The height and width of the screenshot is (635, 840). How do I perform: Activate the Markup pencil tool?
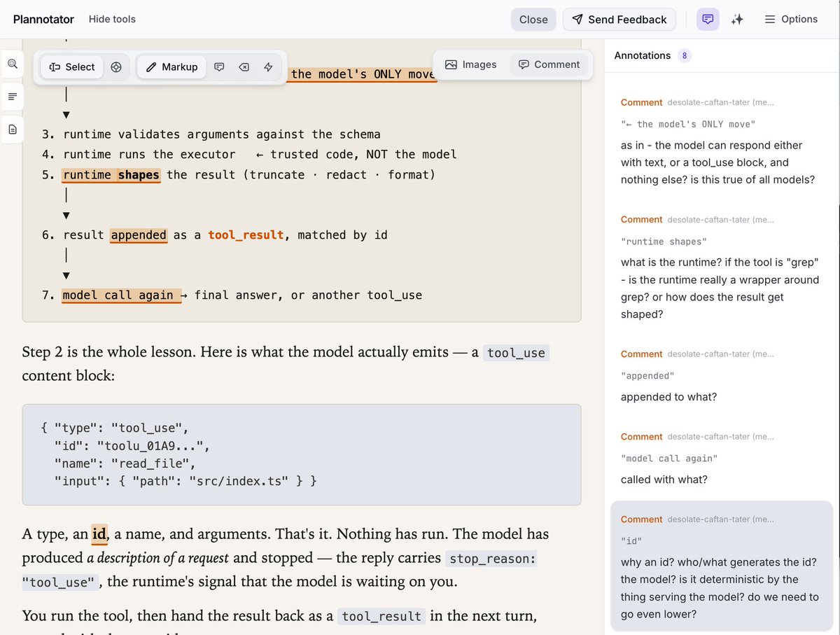tap(171, 67)
